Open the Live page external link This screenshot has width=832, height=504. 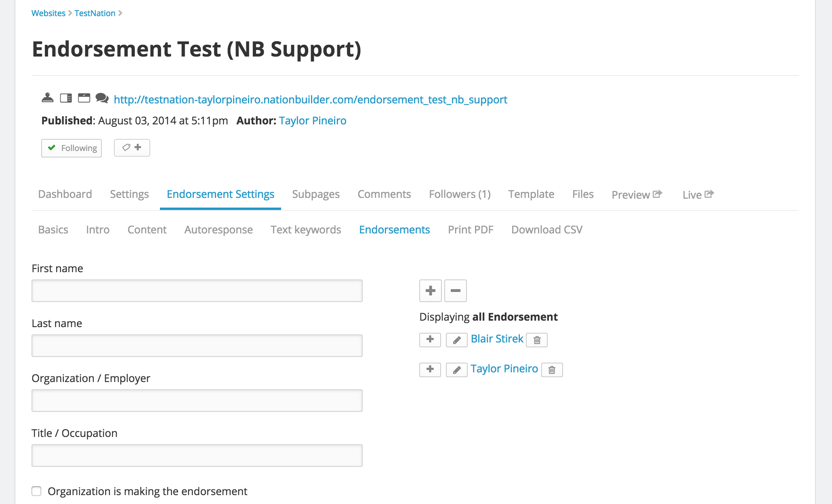[x=698, y=195]
